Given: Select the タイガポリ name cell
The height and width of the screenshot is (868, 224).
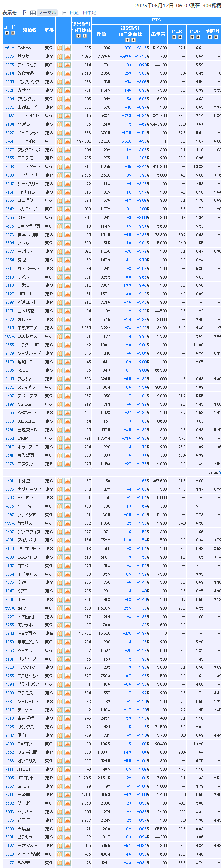Looking at the screenshot, I should tap(30, 540).
